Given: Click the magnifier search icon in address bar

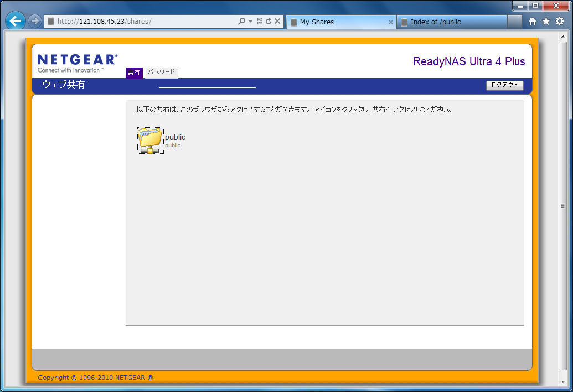Looking at the screenshot, I should coord(242,22).
